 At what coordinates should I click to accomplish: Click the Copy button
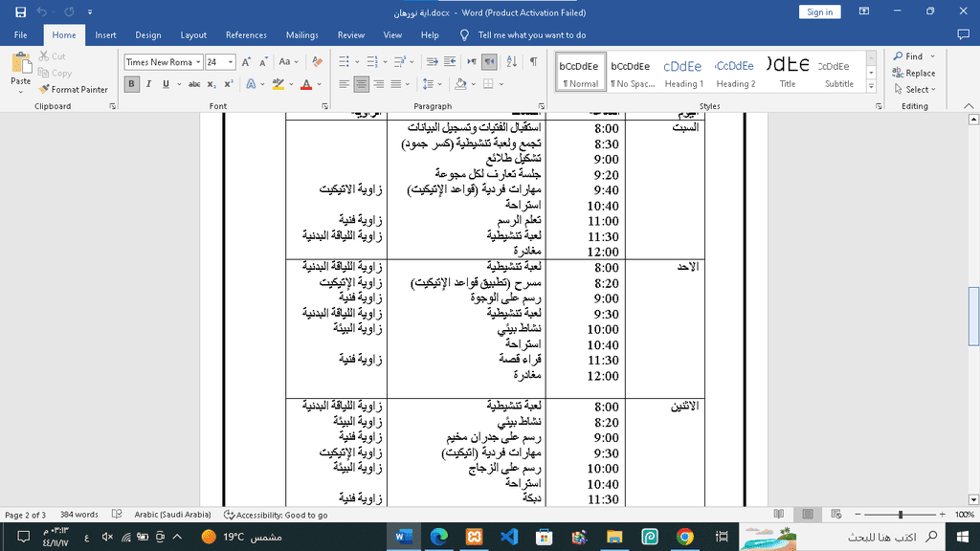tap(55, 73)
